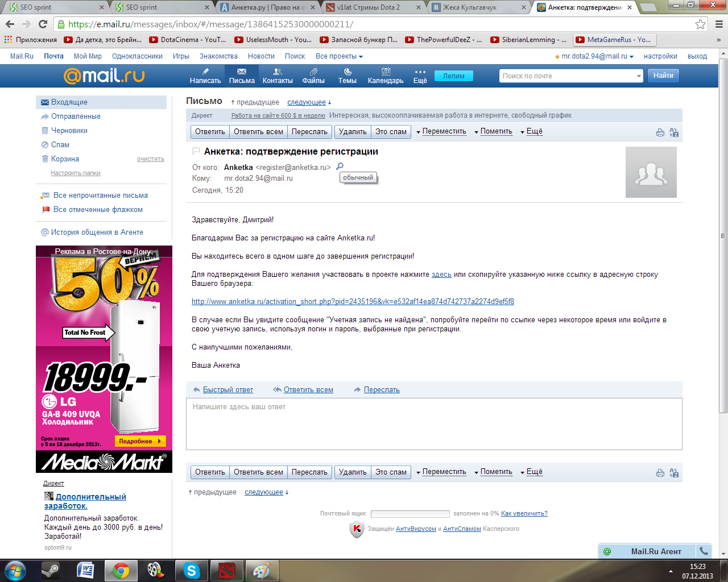This screenshot has width=728, height=582.
Task: Go back using the browser back arrow
Action: [x=10, y=24]
